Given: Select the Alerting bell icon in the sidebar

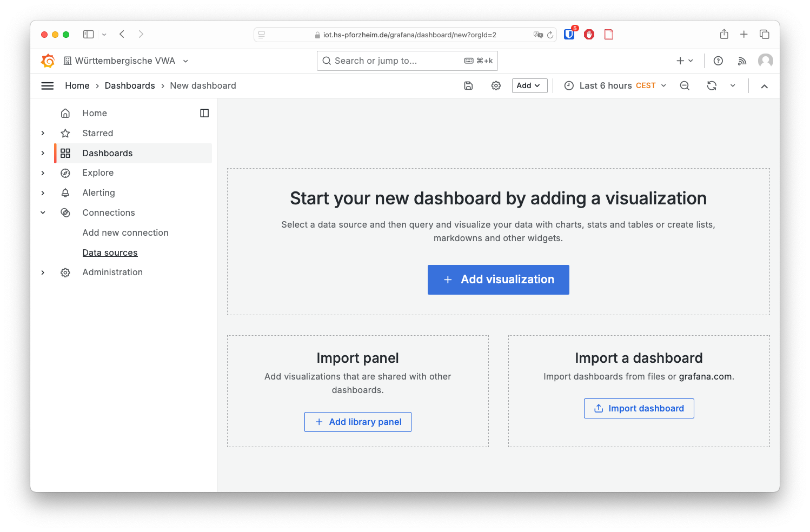Looking at the screenshot, I should click(65, 192).
